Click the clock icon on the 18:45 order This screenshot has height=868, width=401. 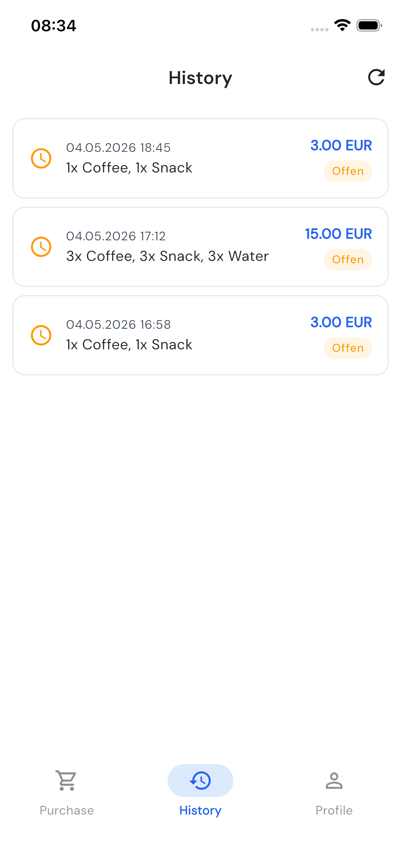coord(41,158)
